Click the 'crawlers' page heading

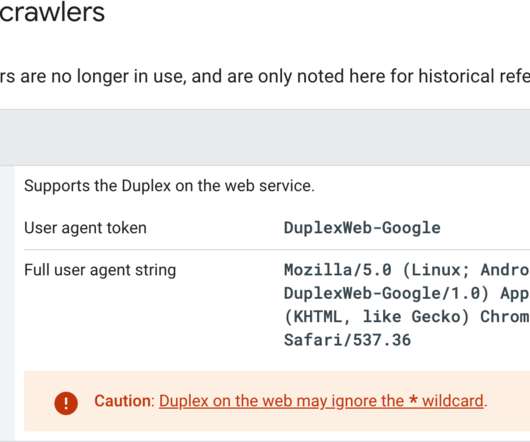pos(52,13)
